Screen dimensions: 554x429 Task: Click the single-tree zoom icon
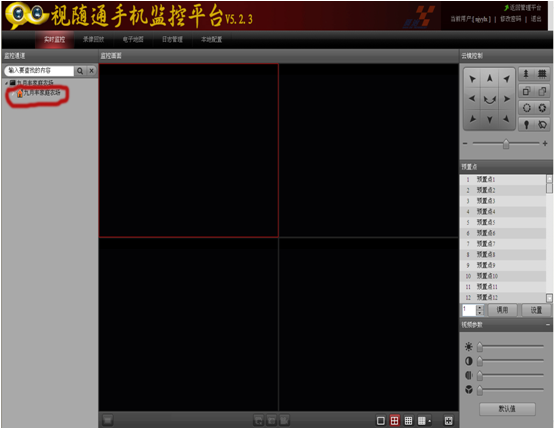click(x=526, y=74)
